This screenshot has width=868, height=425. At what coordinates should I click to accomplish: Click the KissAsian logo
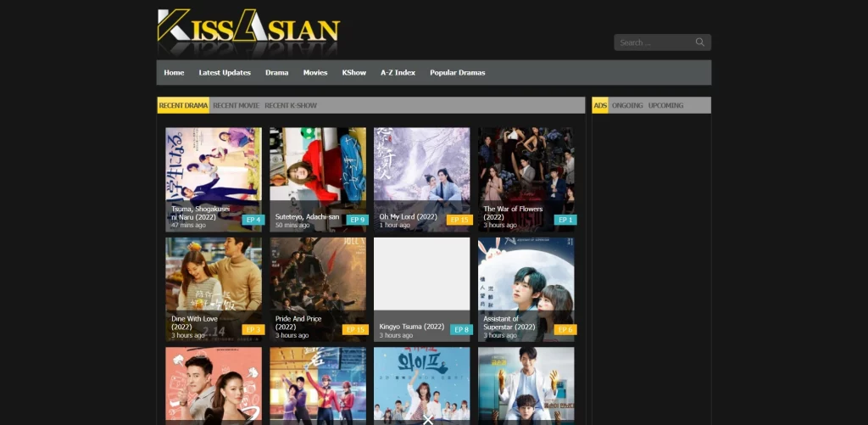248,32
